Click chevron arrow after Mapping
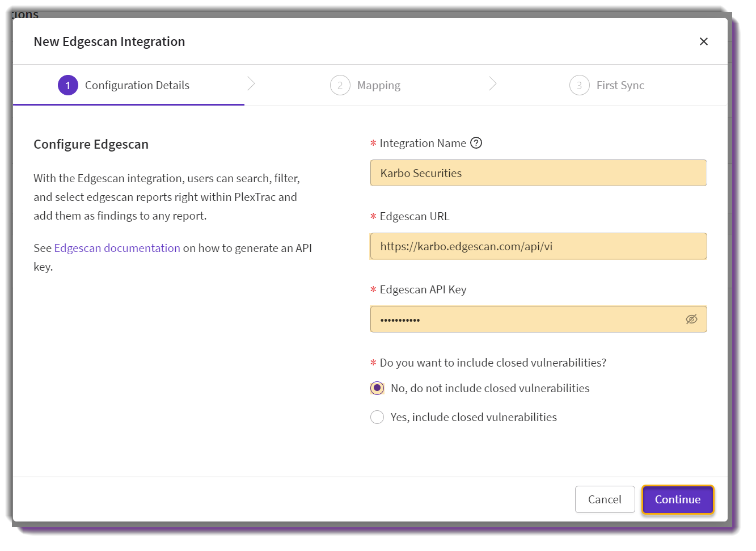Viewport: 756px width, 551px height. tap(493, 84)
